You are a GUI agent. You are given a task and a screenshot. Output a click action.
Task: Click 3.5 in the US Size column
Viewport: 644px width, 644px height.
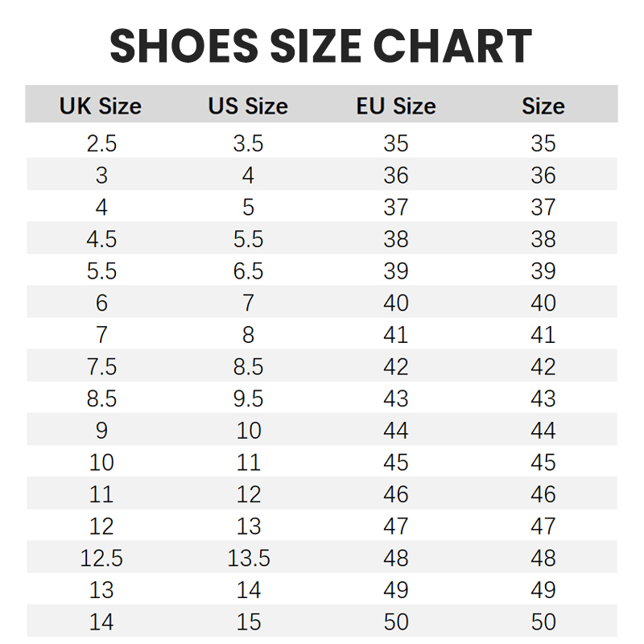pos(248,143)
